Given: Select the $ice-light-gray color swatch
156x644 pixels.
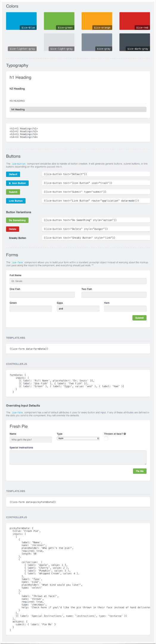Looking at the screenshot, I should [x=59, y=42].
